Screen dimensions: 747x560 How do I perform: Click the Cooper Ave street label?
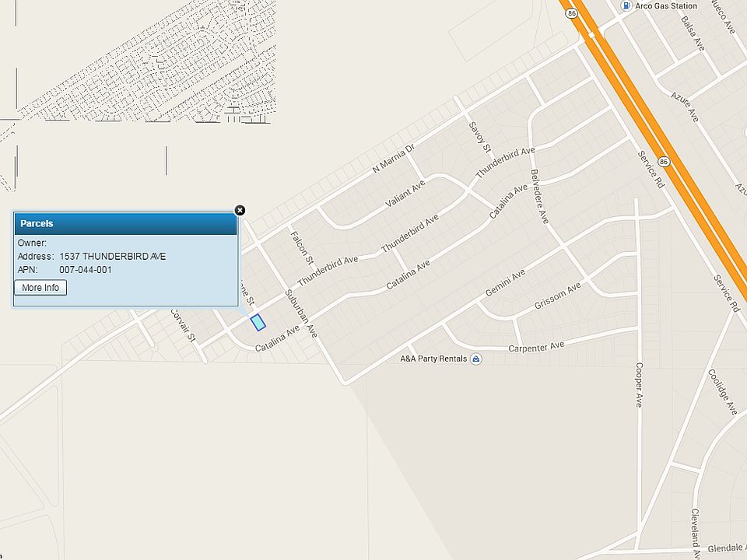click(x=639, y=385)
